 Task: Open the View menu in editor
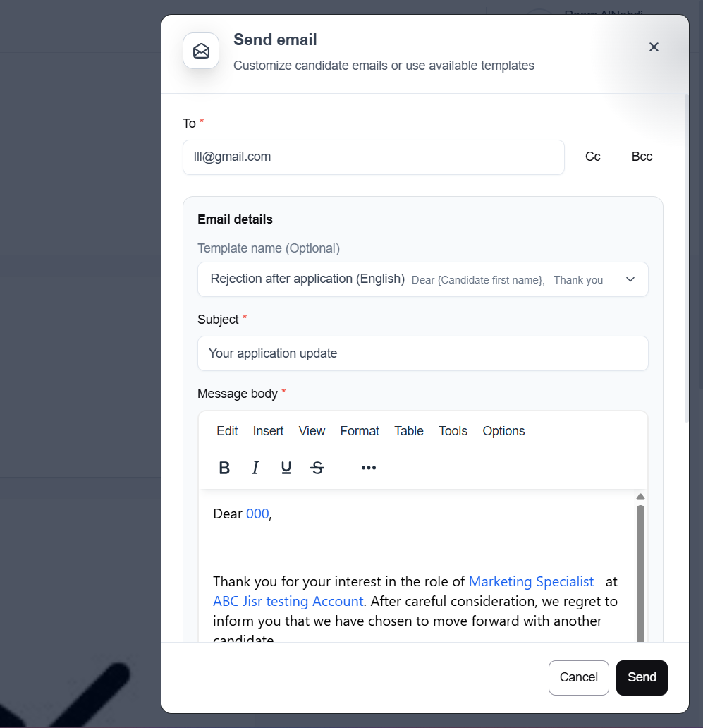point(312,431)
